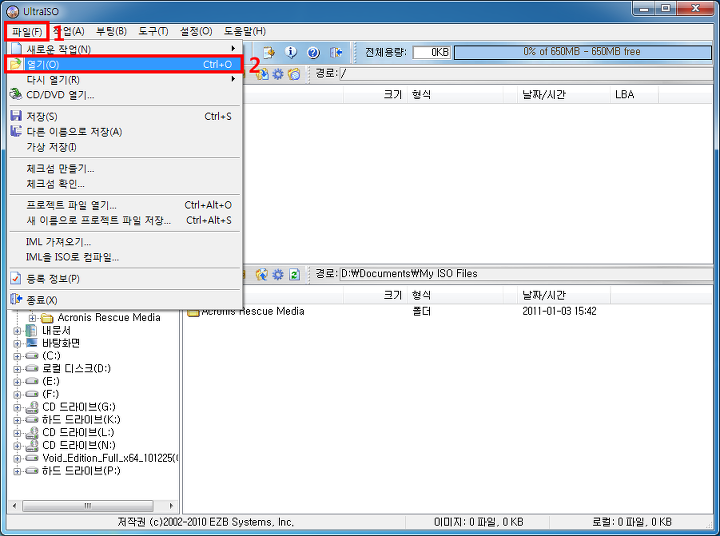Image resolution: width=720 pixels, height=536 pixels.
Task: Sort local list by 크기 column
Action: 375,295
